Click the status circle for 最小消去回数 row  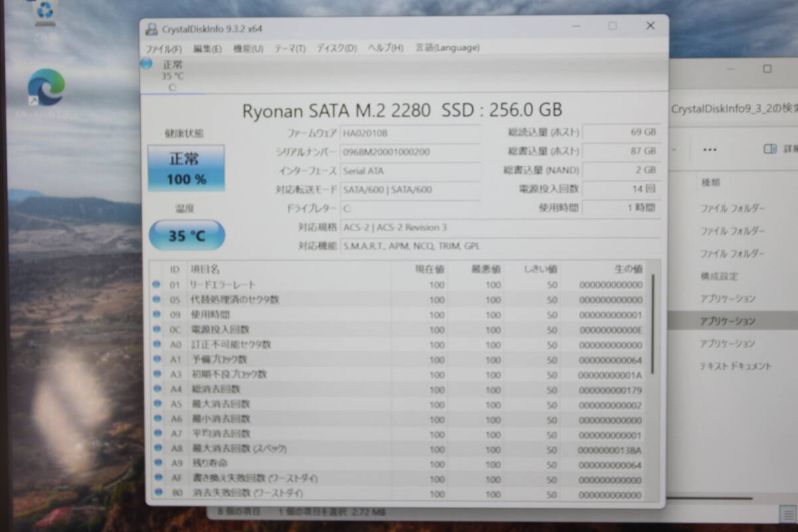156,419
